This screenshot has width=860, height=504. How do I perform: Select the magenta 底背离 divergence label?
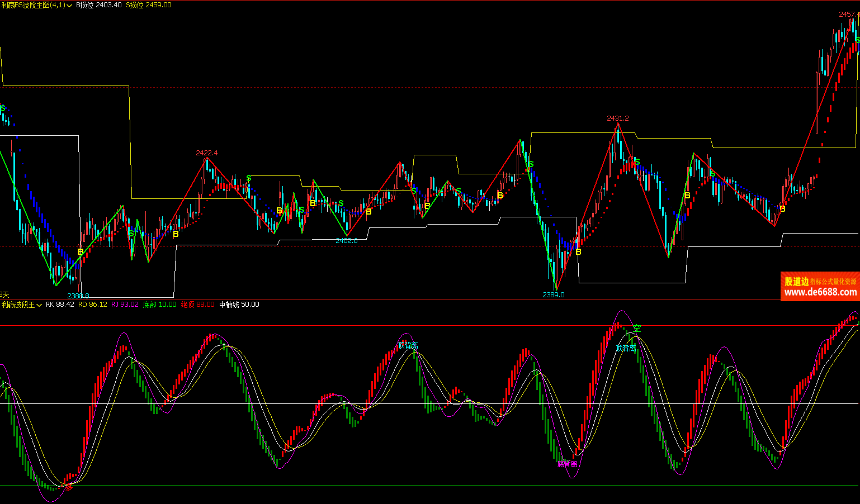pos(567,464)
